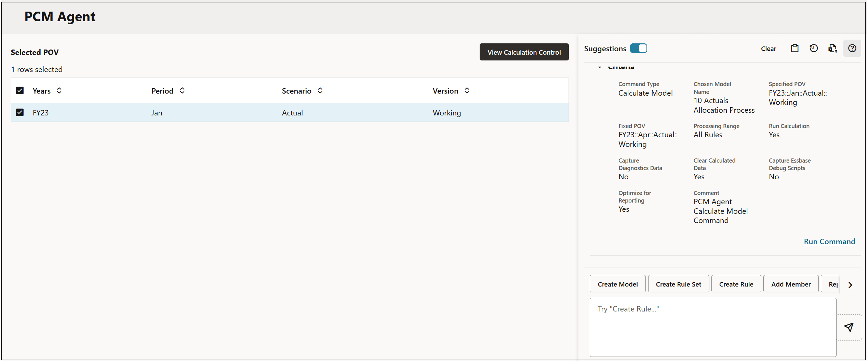This screenshot has width=868, height=361.
Task: Sort the table by the Scenario column
Action: tap(320, 91)
